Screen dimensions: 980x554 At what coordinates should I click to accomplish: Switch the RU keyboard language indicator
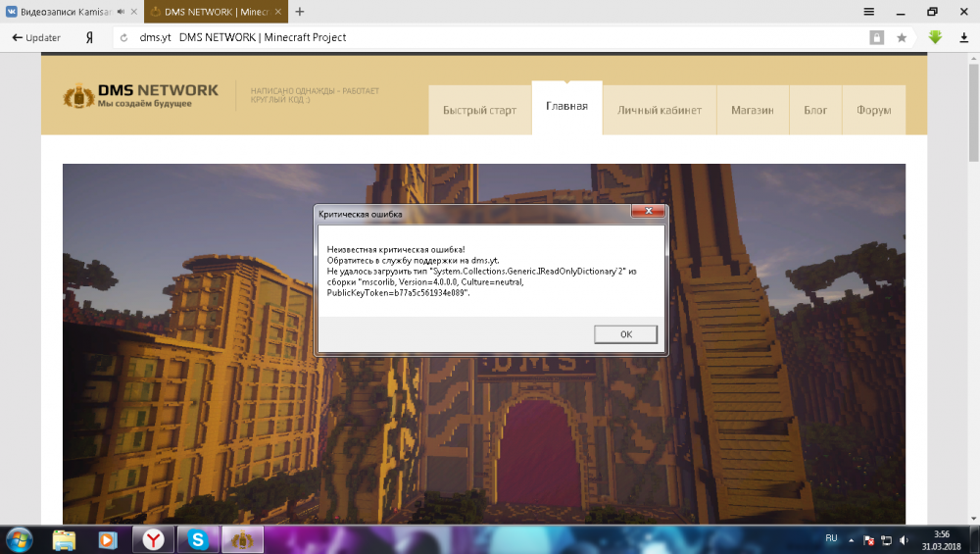click(x=831, y=538)
